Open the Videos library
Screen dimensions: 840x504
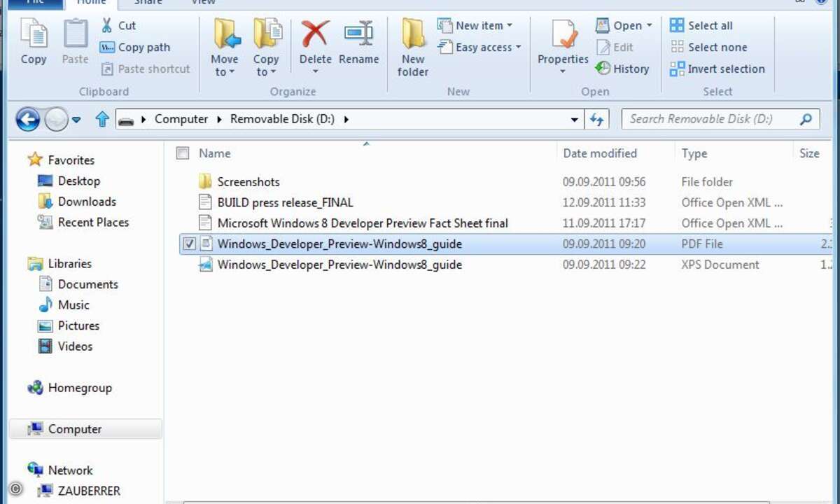[65, 346]
